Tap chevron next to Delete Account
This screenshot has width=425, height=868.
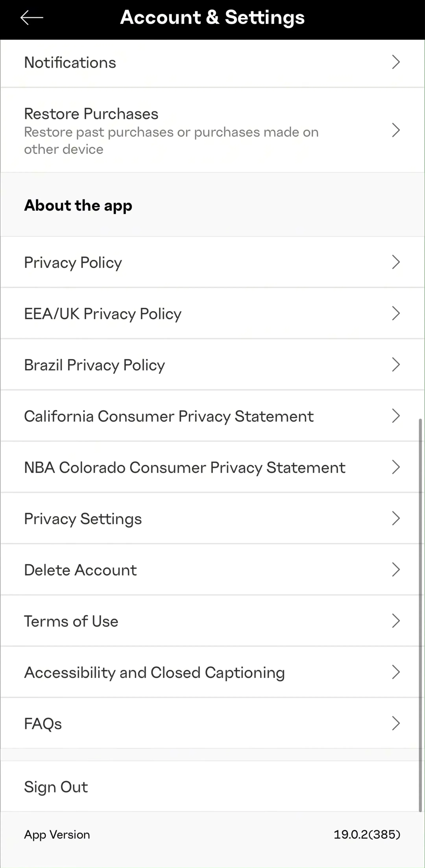pos(396,569)
